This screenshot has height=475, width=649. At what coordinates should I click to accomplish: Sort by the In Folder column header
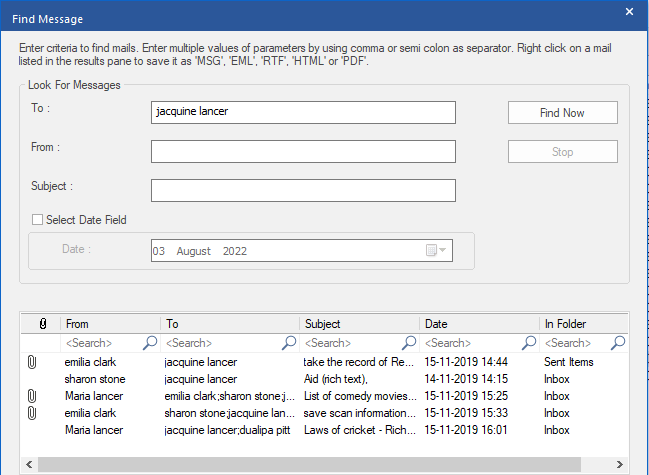tap(584, 324)
